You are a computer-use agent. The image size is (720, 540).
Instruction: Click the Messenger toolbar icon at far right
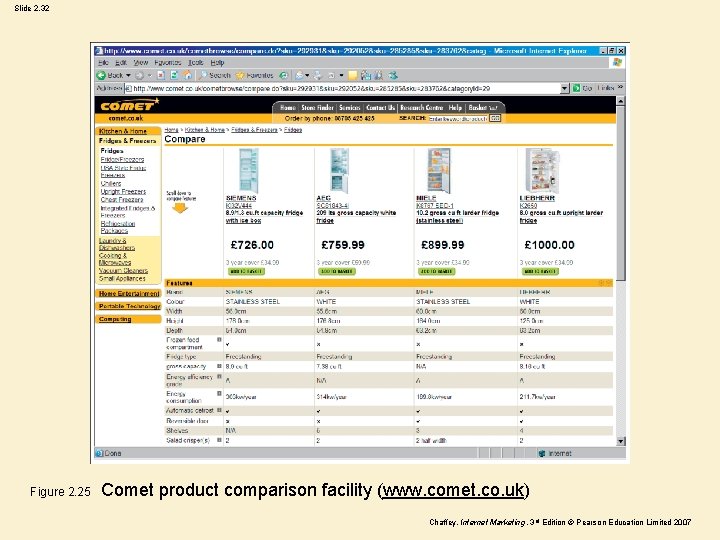coord(393,75)
